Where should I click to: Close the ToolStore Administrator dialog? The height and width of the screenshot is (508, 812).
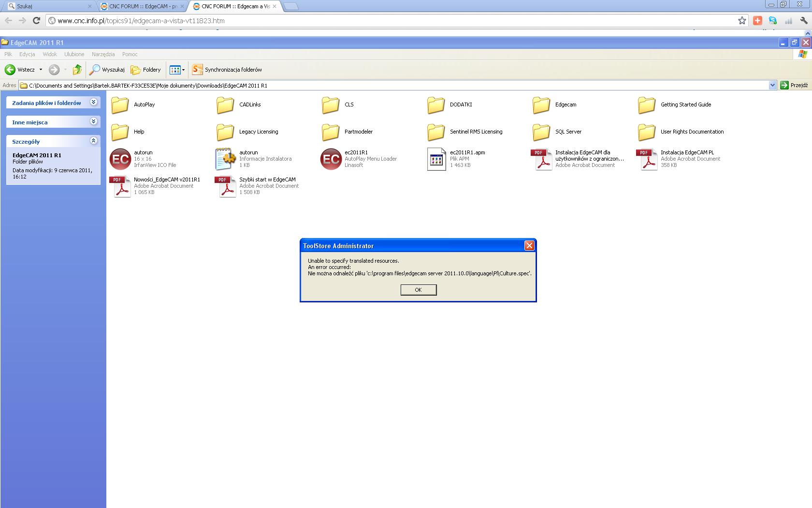[x=529, y=246]
